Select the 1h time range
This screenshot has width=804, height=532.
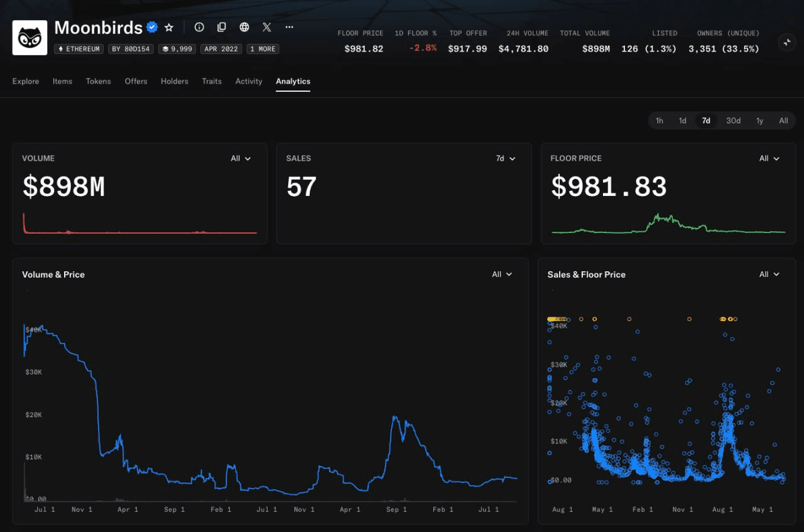tap(660, 121)
